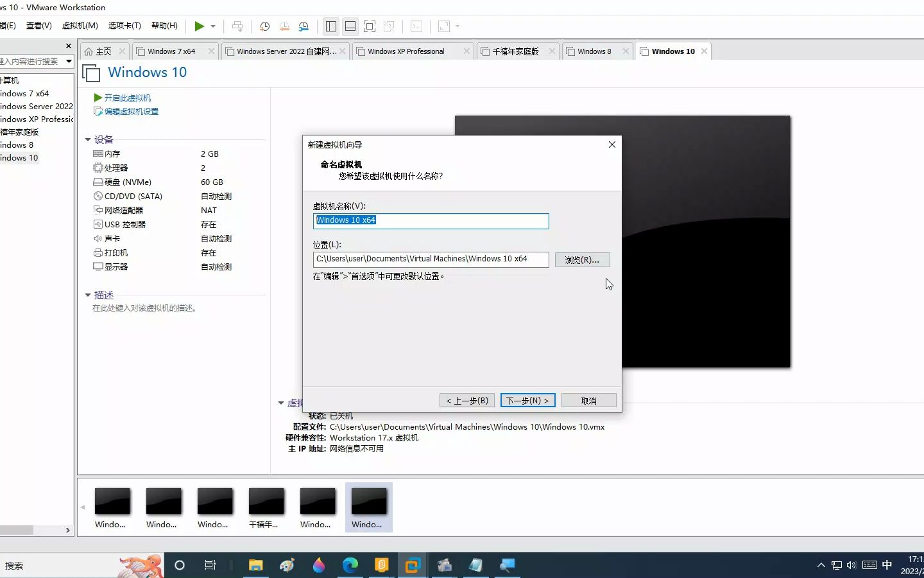
Task: Collapse the VM details section triangle
Action: tap(281, 403)
